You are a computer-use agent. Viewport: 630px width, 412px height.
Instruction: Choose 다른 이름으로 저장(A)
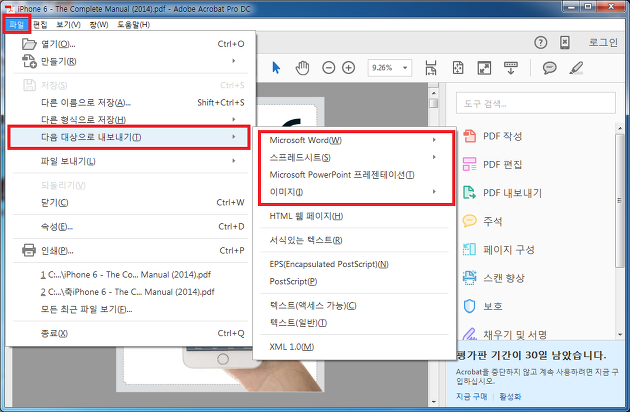[131, 103]
